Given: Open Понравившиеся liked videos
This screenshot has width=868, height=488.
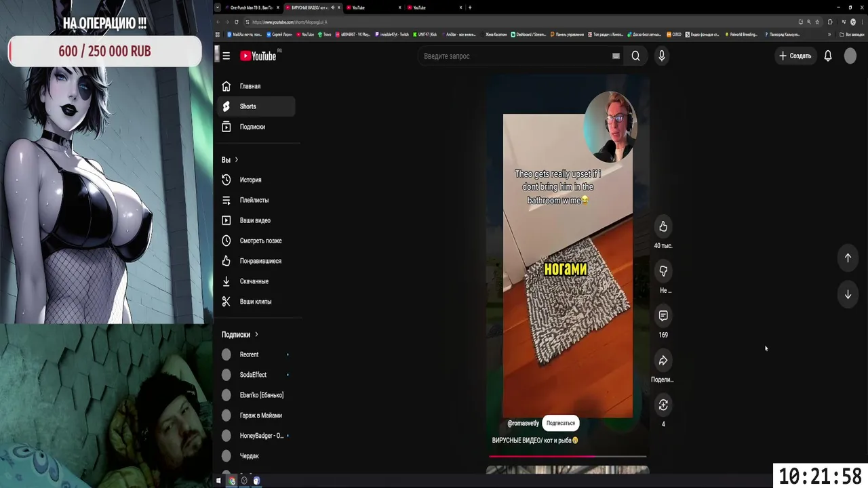Looking at the screenshot, I should [x=256, y=261].
